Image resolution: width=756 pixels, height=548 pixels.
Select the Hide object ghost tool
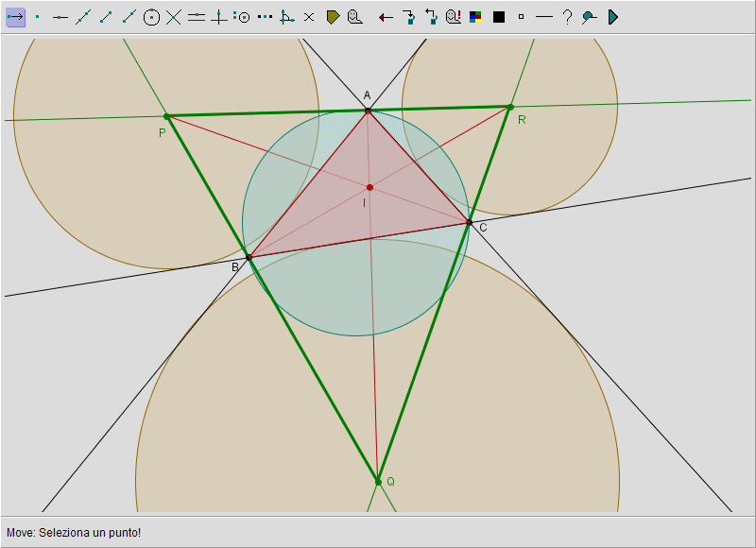tap(355, 17)
